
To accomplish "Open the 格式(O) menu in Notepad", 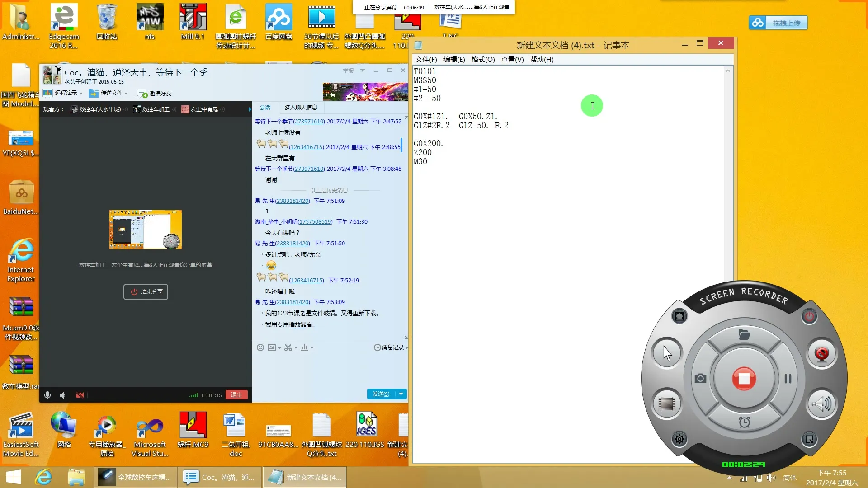I will (x=483, y=60).
